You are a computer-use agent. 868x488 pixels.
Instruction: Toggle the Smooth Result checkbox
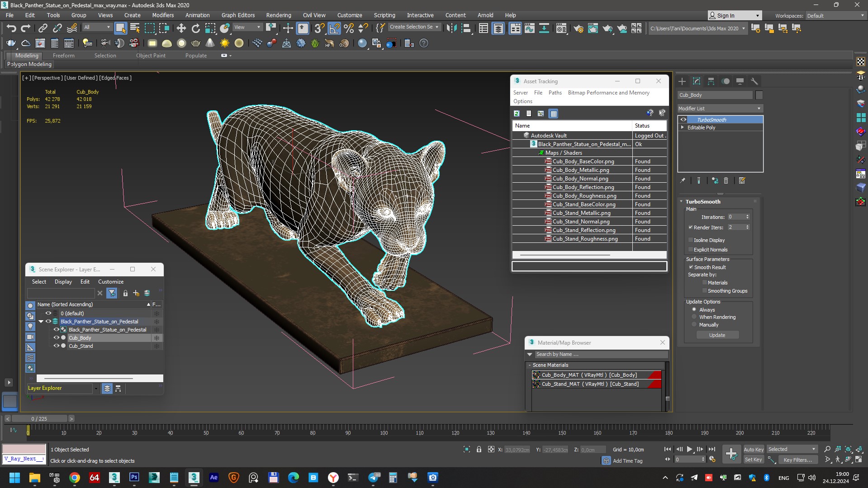click(x=691, y=267)
